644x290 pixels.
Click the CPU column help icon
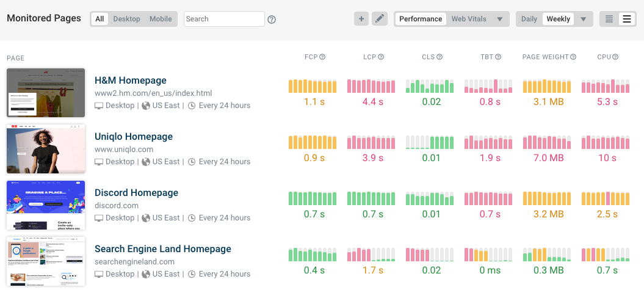(616, 57)
